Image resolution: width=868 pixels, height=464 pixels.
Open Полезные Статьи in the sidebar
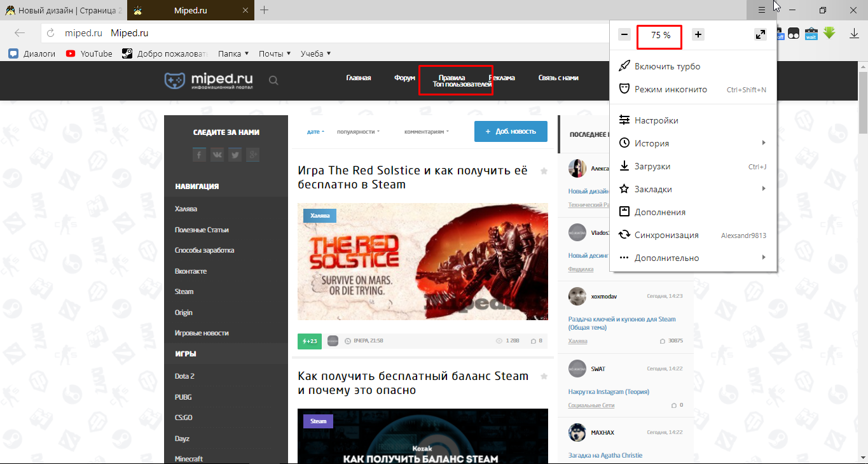coord(202,230)
